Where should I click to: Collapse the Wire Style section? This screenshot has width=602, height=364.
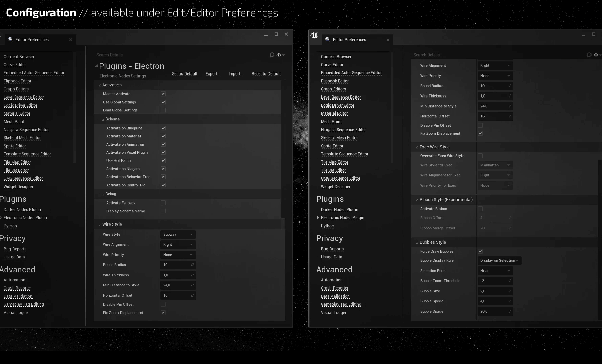click(x=100, y=225)
